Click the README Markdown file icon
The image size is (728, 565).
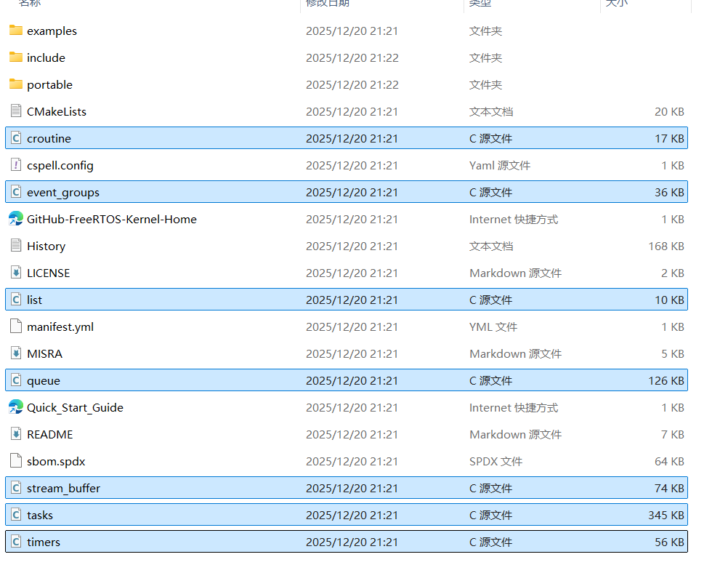pyautogui.click(x=16, y=434)
